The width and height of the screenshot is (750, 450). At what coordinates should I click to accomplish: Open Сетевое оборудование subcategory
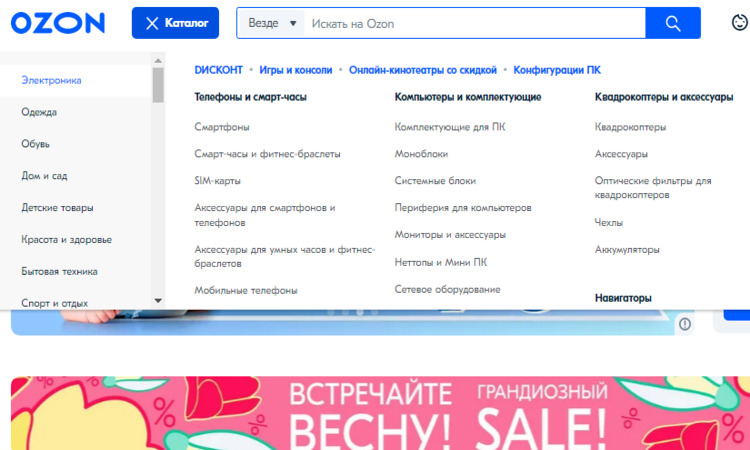point(448,289)
